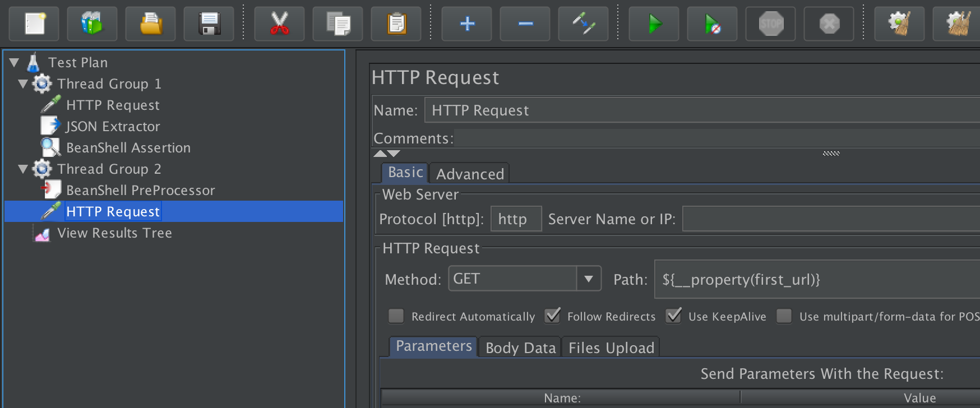The width and height of the screenshot is (980, 408).
Task: Click the New test plan icon
Action: 34,24
